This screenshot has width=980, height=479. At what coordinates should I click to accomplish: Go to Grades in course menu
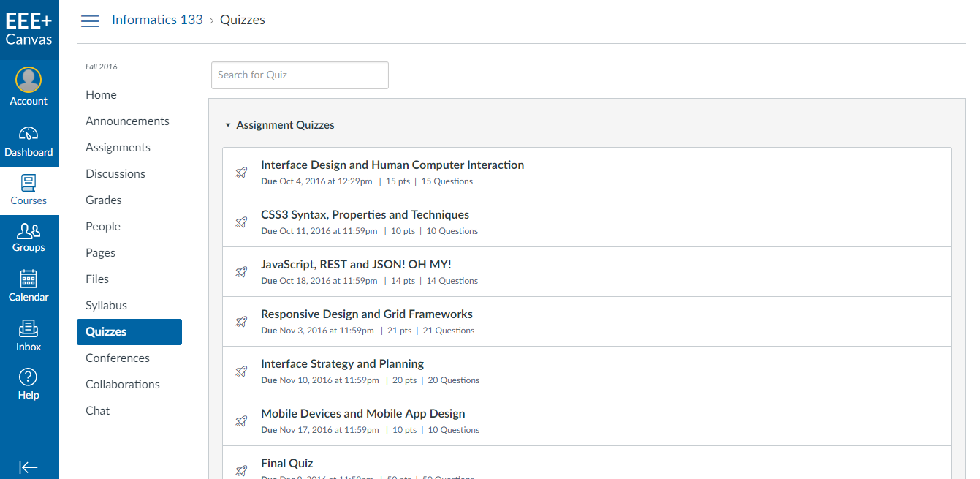click(103, 200)
